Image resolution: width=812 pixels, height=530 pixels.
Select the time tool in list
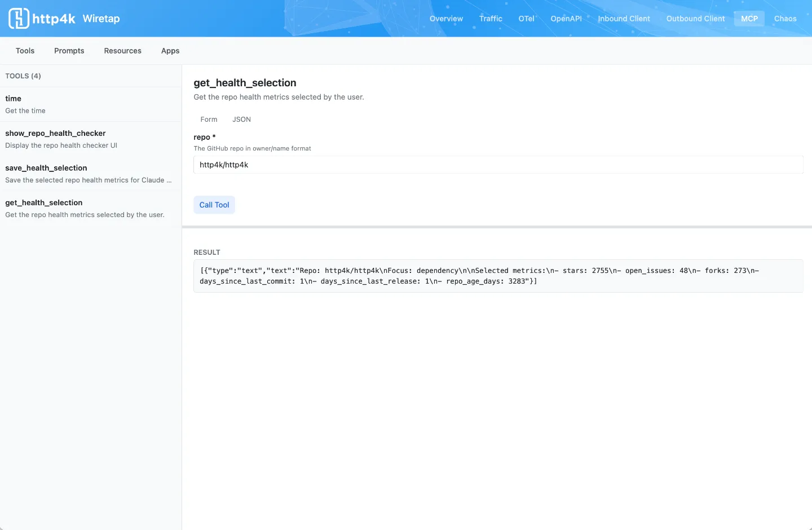[91, 104]
